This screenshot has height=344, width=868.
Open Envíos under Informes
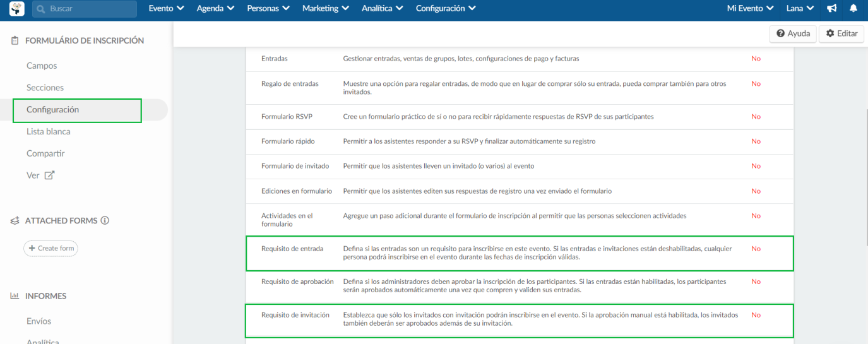coord(39,321)
